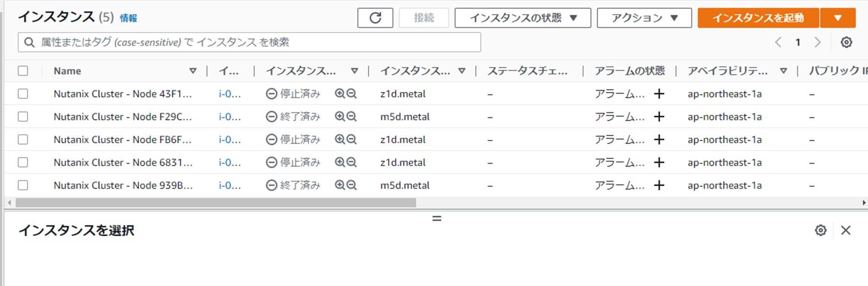The height and width of the screenshot is (286, 868).
Task: Add alarm plus icon for Node 939B
Action: (659, 185)
